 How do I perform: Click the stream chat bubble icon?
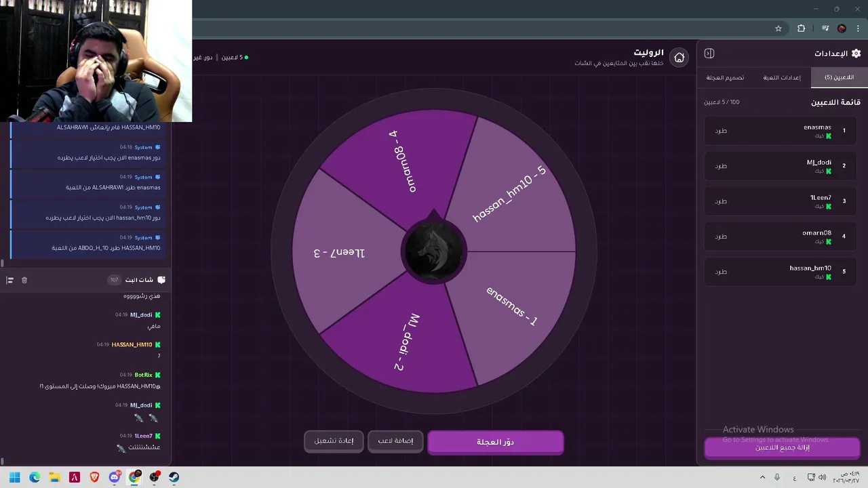point(161,280)
